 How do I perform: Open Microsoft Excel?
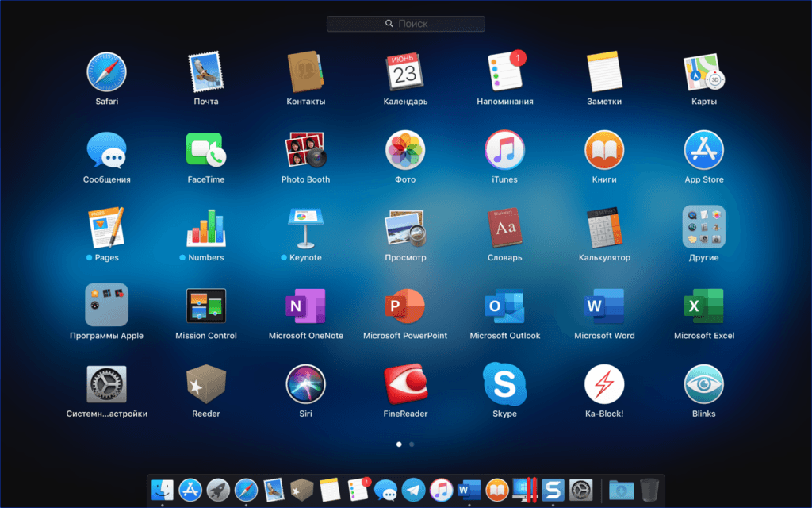[703, 306]
